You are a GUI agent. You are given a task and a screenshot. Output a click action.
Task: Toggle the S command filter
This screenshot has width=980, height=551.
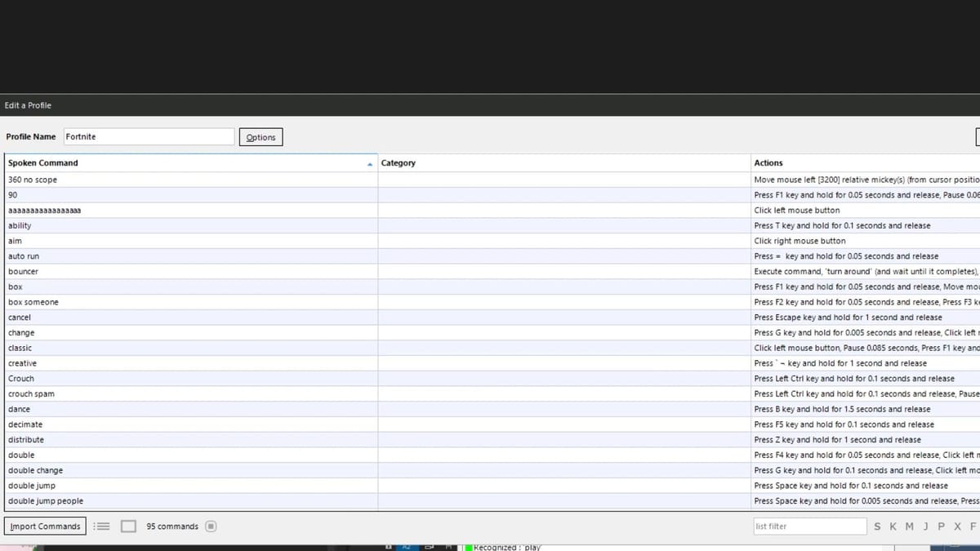pyautogui.click(x=877, y=527)
